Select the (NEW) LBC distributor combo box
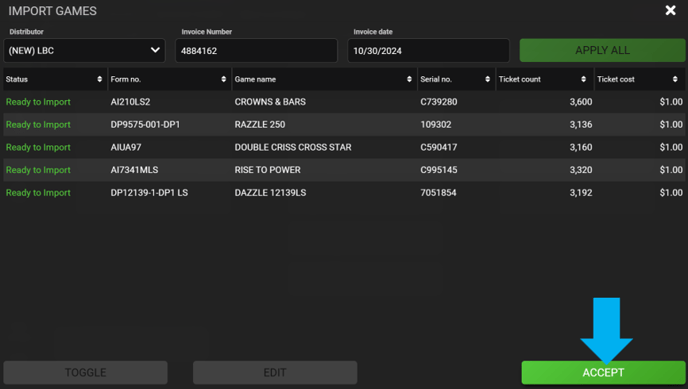This screenshot has width=688, height=389. tap(84, 50)
